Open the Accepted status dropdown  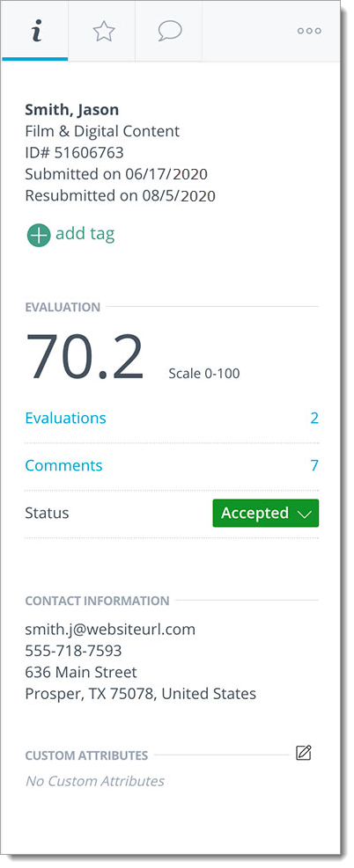[x=265, y=514]
